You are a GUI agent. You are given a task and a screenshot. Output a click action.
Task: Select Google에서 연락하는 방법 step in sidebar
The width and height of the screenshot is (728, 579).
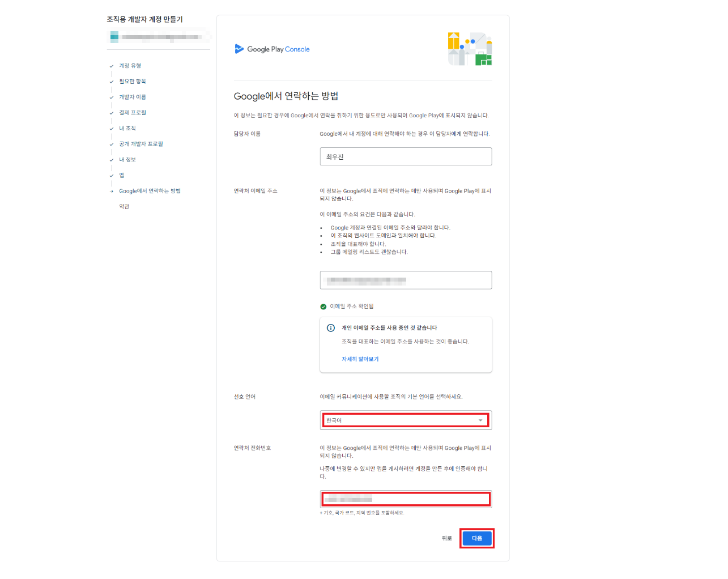(x=150, y=191)
